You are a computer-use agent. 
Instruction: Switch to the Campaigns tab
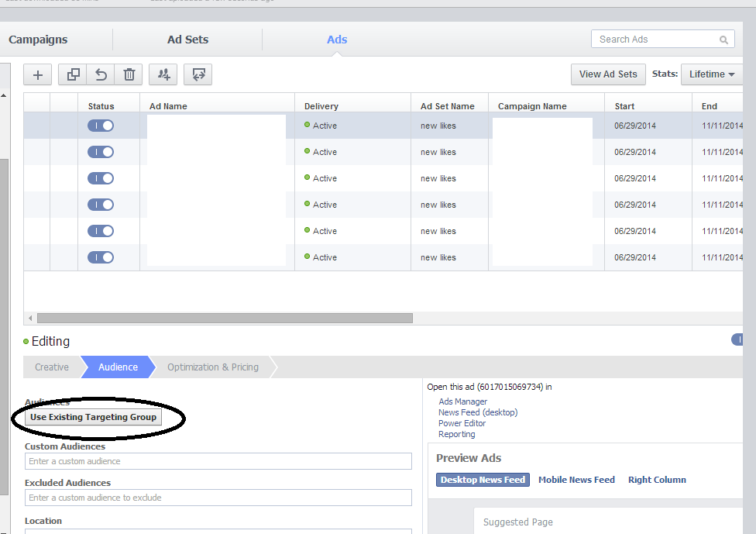38,40
